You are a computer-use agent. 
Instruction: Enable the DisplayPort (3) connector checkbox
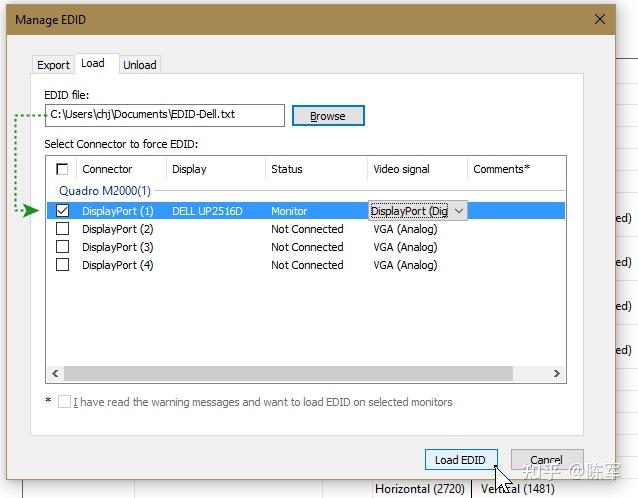tap(63, 247)
